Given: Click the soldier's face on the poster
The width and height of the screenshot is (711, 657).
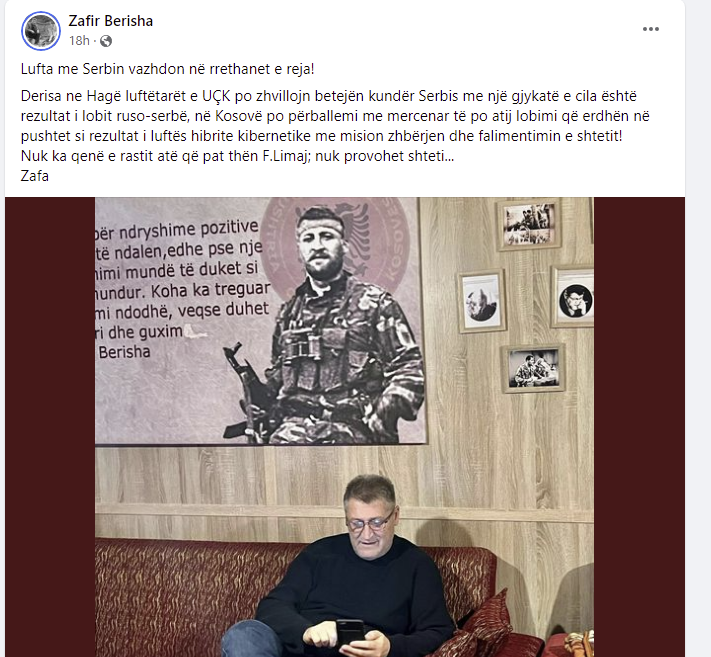Looking at the screenshot, I should [x=321, y=244].
